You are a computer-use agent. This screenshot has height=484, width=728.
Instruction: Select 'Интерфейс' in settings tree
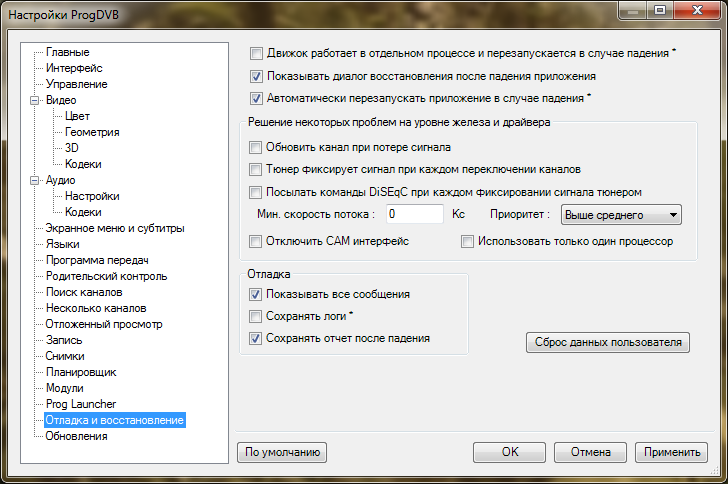74,68
